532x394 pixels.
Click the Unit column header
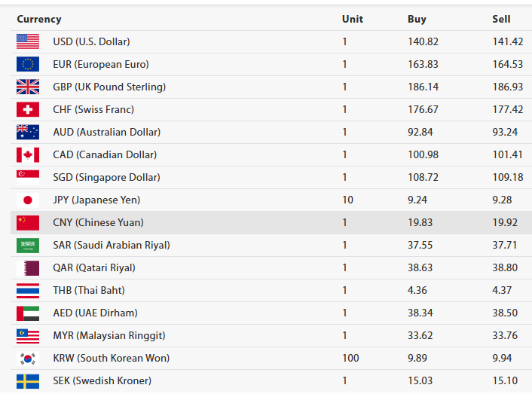tap(352, 19)
